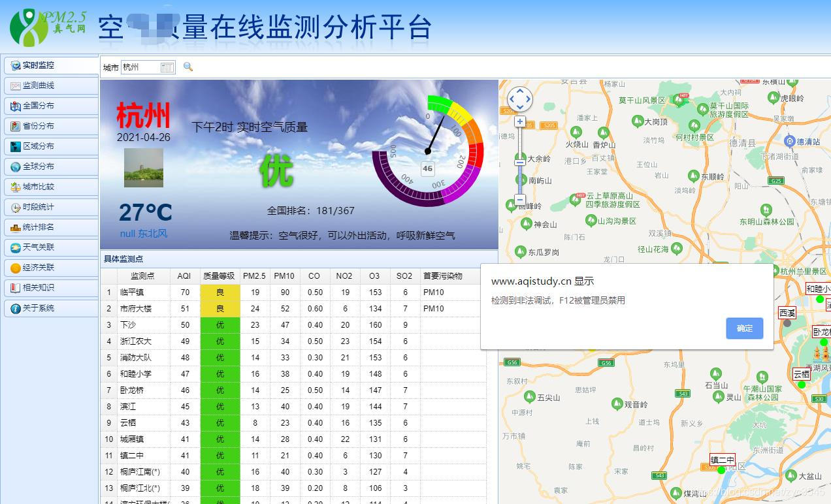Select the 桐庐江南(*) station row
The image size is (831, 504).
pos(294,472)
